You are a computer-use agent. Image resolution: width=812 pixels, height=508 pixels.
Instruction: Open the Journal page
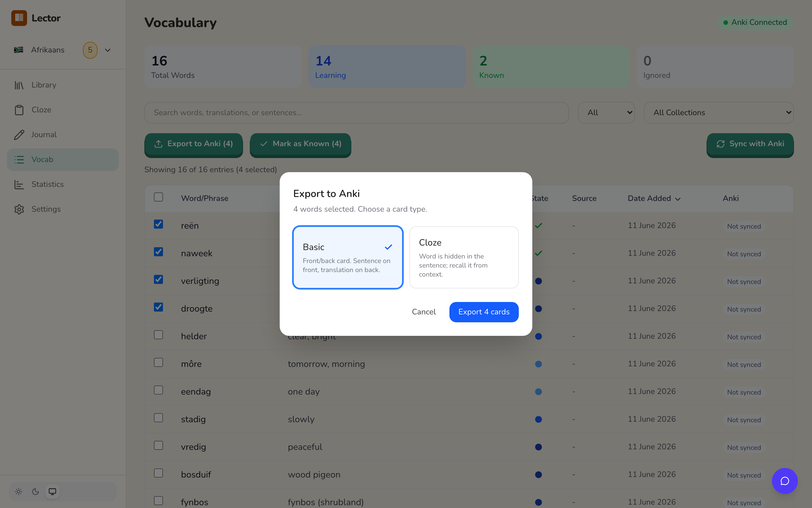coord(63,135)
